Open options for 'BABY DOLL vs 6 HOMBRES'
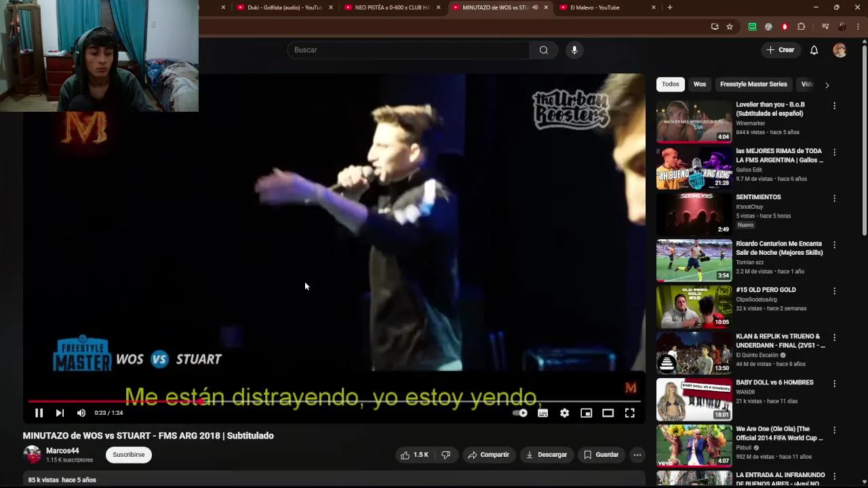The image size is (868, 488). [834, 384]
